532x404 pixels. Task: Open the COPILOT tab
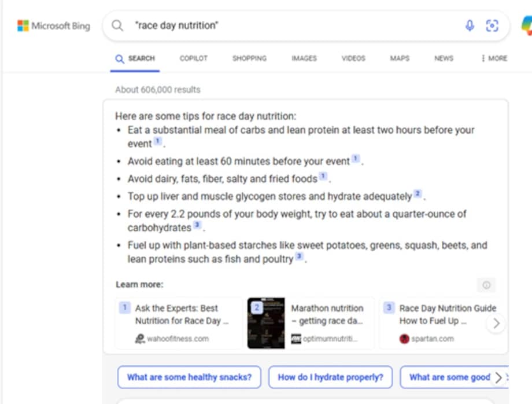coord(193,58)
